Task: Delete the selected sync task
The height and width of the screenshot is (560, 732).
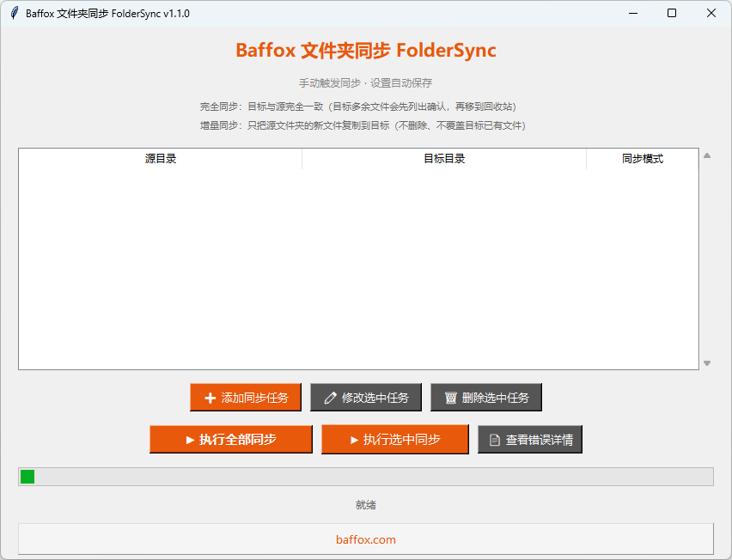Action: pyautogui.click(x=486, y=398)
